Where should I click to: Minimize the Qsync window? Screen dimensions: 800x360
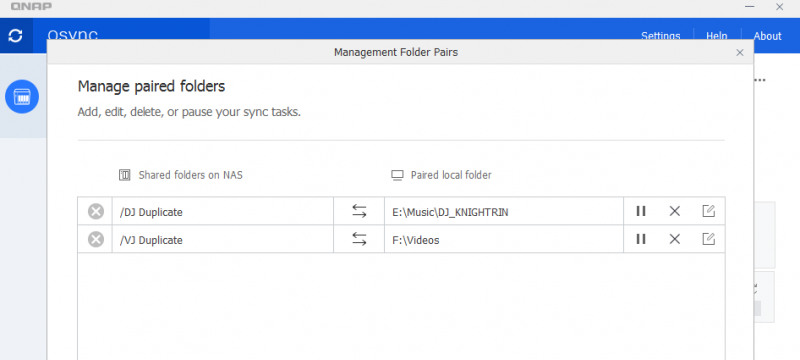pyautogui.click(x=749, y=7)
